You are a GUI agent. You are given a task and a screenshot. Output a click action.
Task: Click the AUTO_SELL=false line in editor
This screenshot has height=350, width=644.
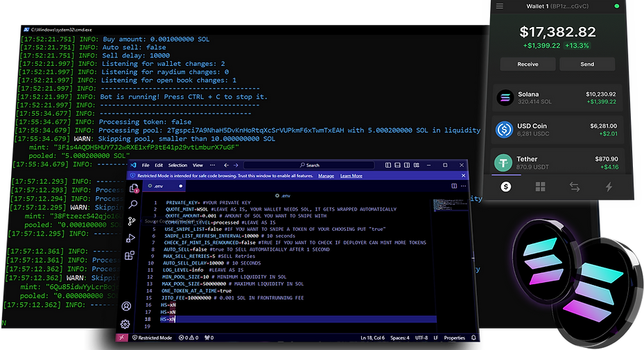[246, 250]
